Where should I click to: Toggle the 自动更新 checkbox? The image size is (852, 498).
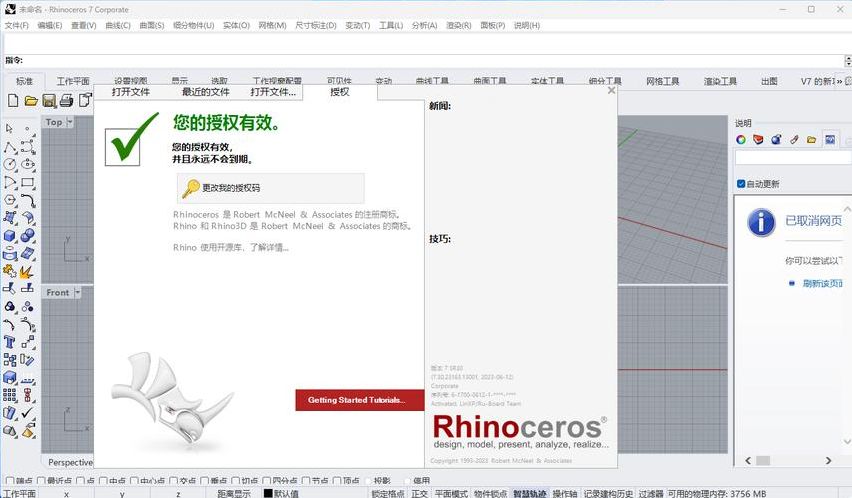[741, 184]
